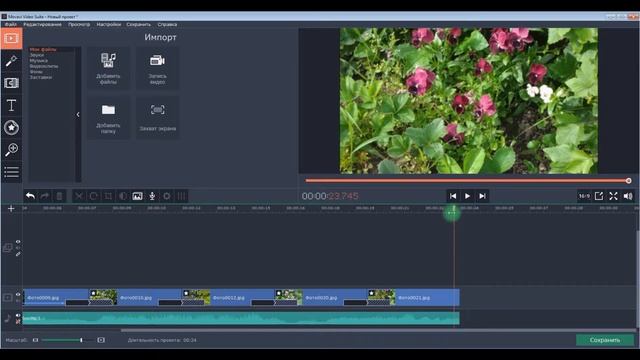This screenshot has width=640, height=360.
Task: Record audio with the microphone icon
Action: [152, 196]
